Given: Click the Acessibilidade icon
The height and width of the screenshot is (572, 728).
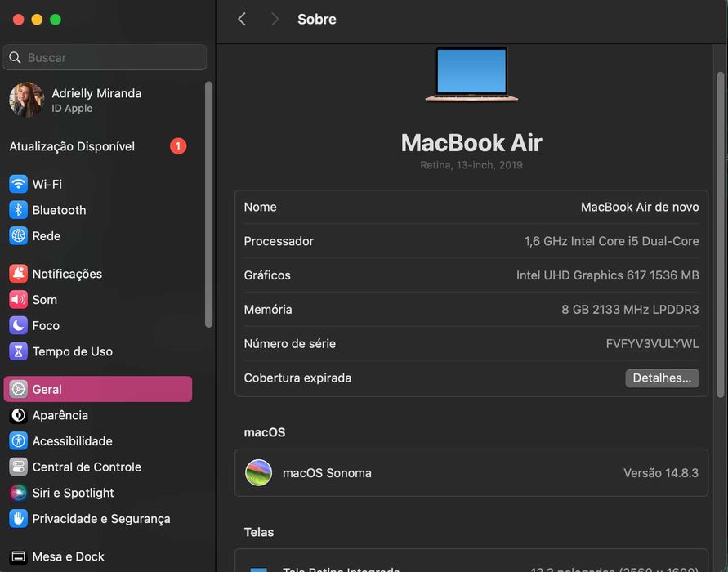Looking at the screenshot, I should pyautogui.click(x=18, y=441).
